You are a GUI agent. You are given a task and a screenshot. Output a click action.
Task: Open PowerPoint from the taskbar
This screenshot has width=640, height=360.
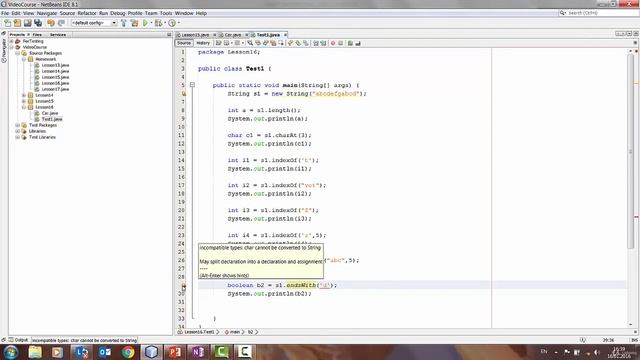click(x=174, y=352)
